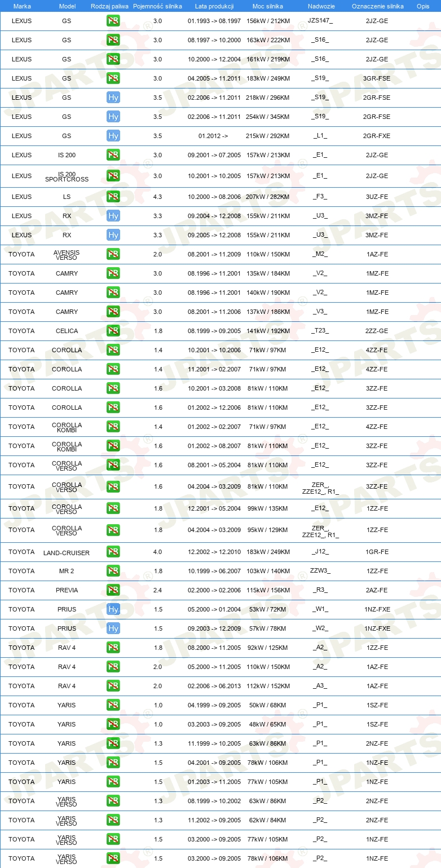This screenshot has height=868, width=441.
Task: Click petrol icon in Yaris 50kW/68KM row
Action: pyautogui.click(x=113, y=705)
